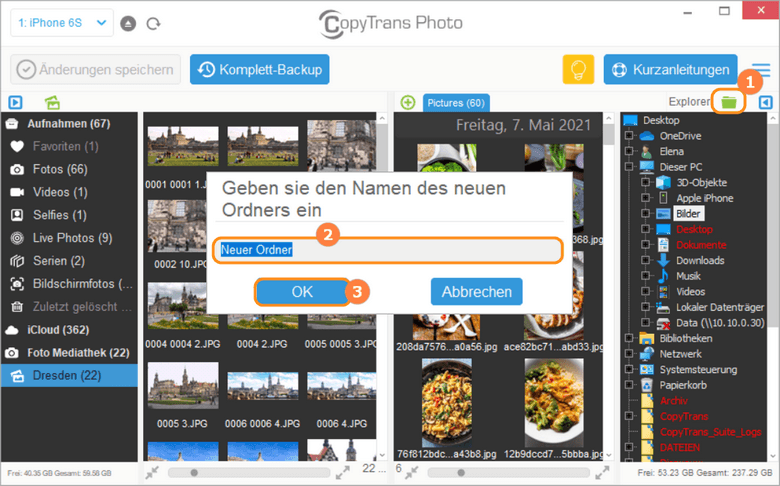This screenshot has width=780, height=486.
Task: Expand the Elena tree node
Action: coord(629,151)
